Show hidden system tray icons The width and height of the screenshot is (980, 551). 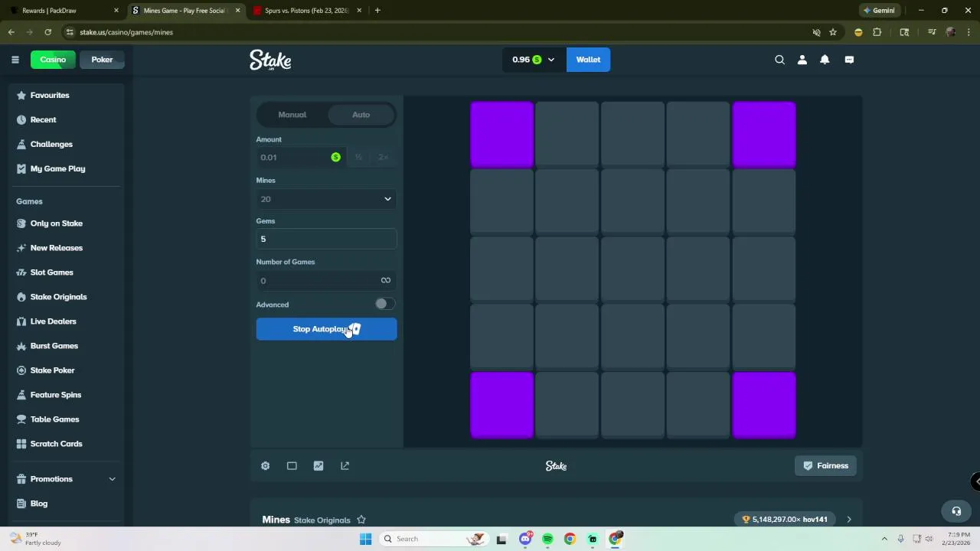[x=884, y=539]
